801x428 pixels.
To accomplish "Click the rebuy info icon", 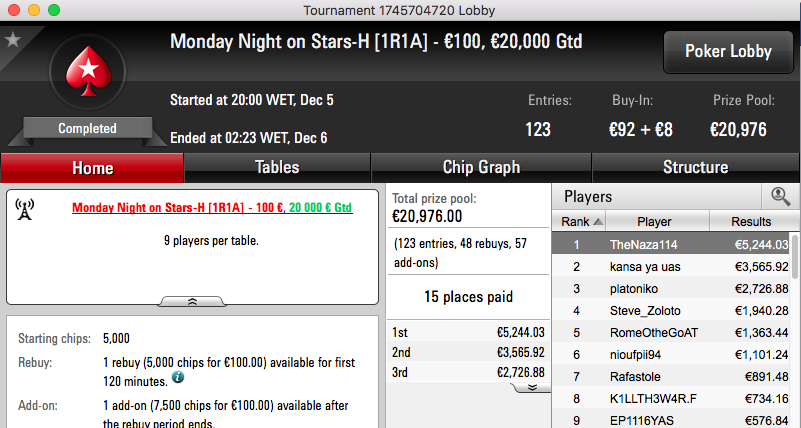I will click(x=178, y=377).
